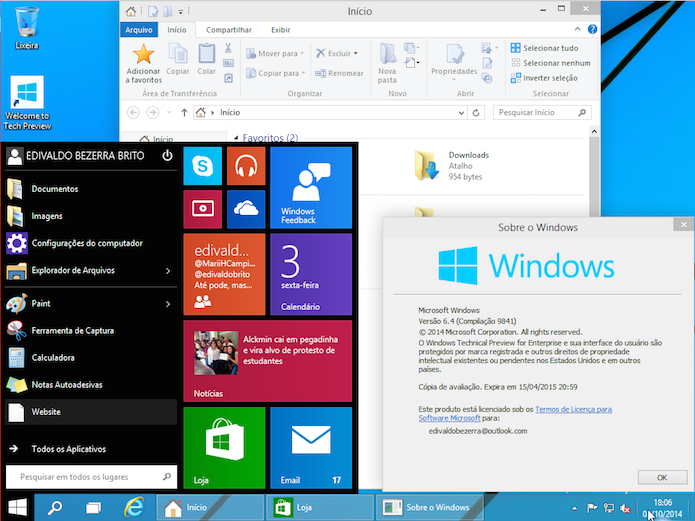Open Documentos from the Start menu
695x521 pixels.
click(x=91, y=189)
